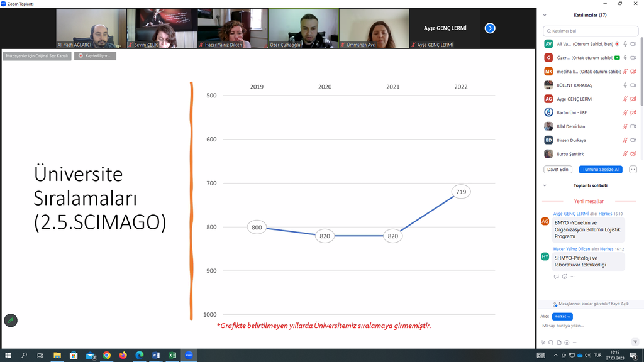Toggle camera icon for Bilal Demirhan
The image size is (644, 362).
633,126
